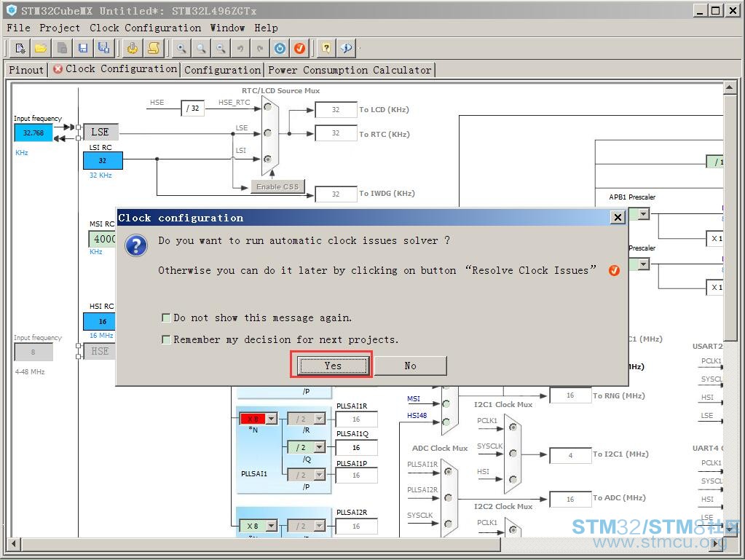Viewport: 745px width, 560px height.
Task: Click the horizontal scrollbar left arrow
Action: 14,543
